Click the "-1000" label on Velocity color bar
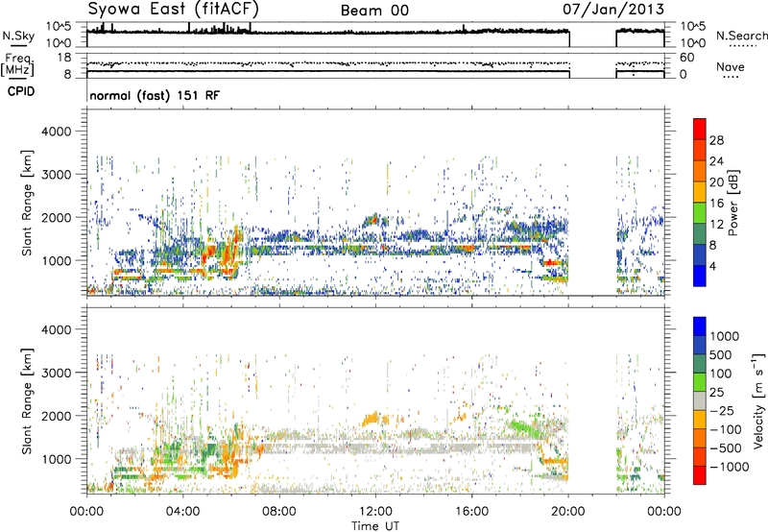Screen dimensions: 768x532 (x=729, y=467)
